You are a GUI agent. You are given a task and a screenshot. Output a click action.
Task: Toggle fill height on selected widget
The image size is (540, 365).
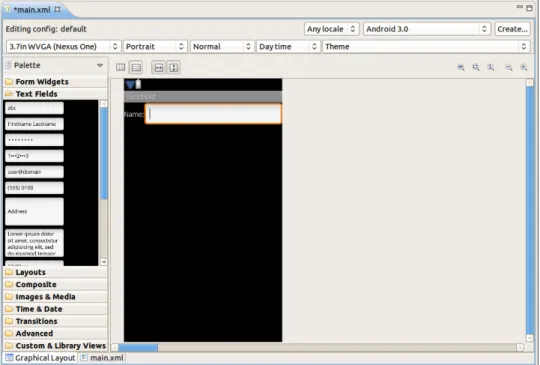(174, 67)
